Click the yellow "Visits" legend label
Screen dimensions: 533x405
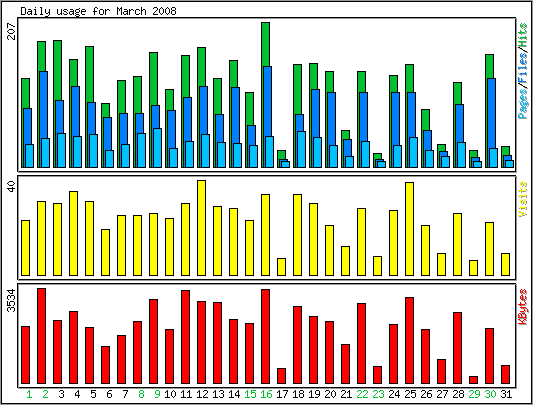523,199
